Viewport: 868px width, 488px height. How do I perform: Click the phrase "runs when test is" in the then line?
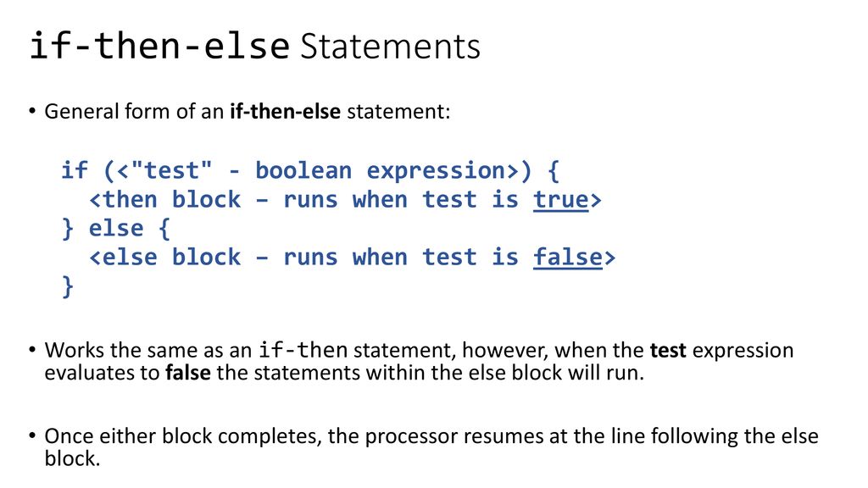click(x=401, y=200)
